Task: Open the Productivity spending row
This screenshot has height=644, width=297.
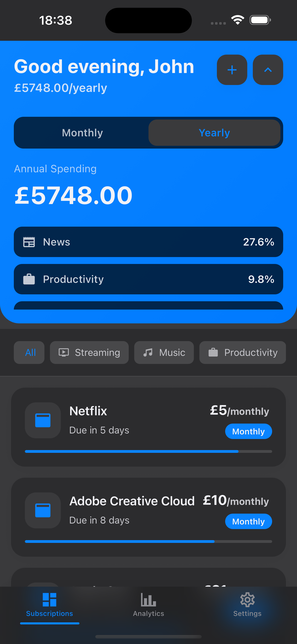Action: 148,279
